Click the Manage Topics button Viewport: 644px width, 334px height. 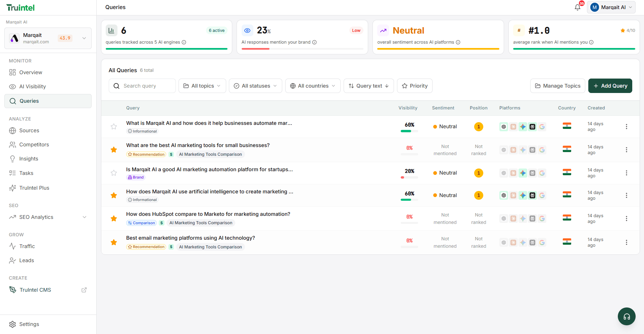pyautogui.click(x=557, y=86)
